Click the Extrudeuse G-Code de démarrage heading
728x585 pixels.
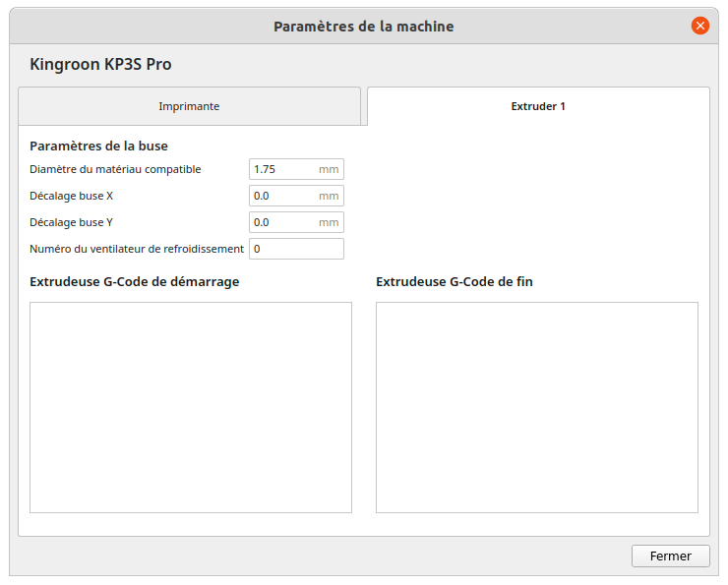tap(135, 281)
